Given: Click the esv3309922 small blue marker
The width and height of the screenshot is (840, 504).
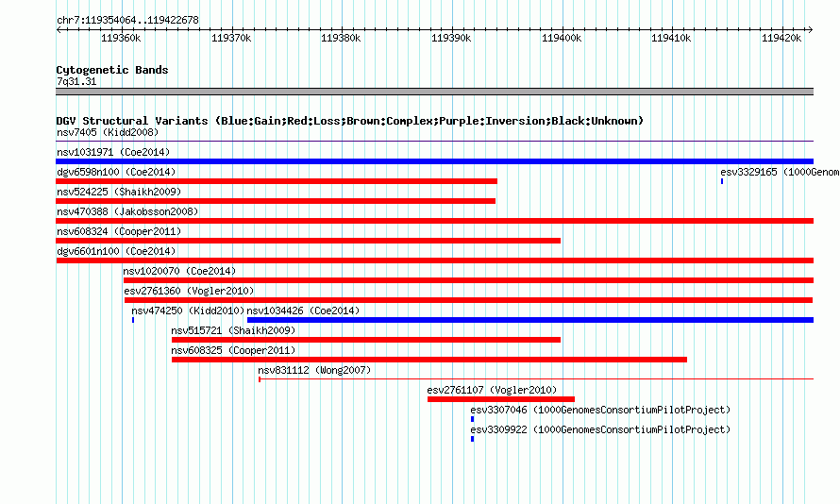Looking at the screenshot, I should [472, 439].
